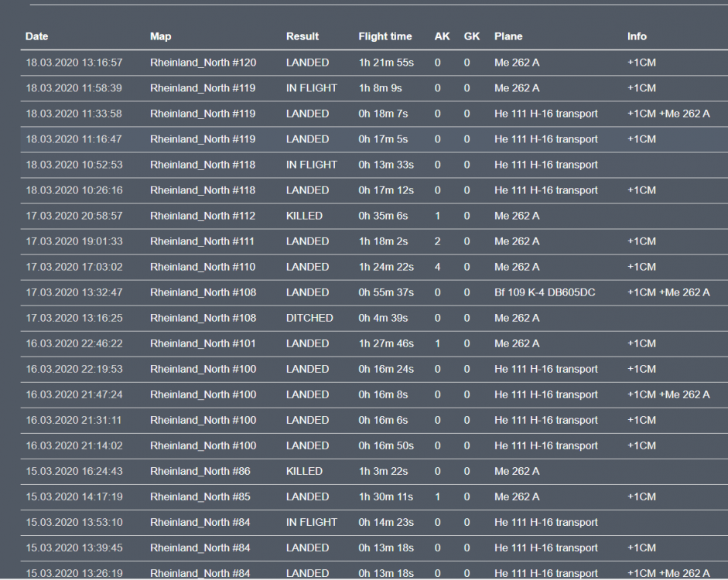Select the Rheinland_North #101 map entry

tap(203, 343)
